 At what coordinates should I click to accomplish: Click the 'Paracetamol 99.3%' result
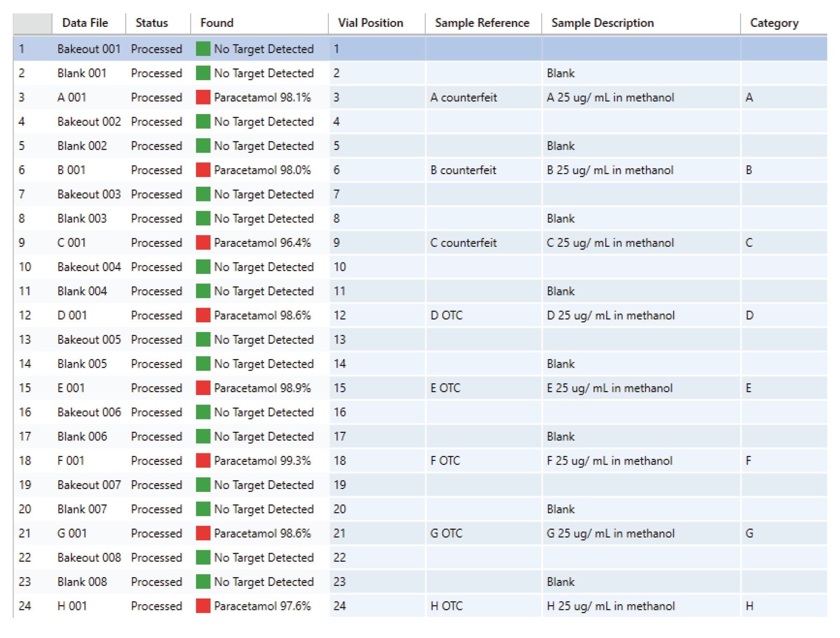(x=262, y=460)
